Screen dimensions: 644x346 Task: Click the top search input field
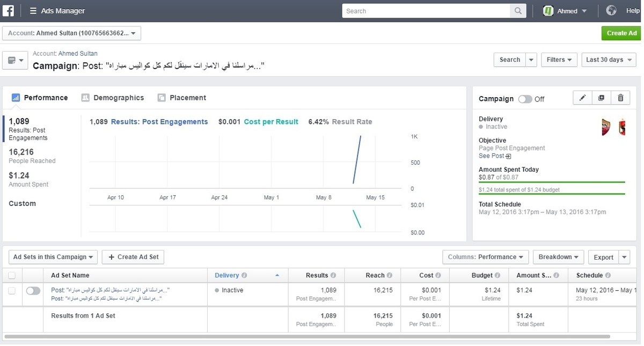pyautogui.click(x=426, y=11)
